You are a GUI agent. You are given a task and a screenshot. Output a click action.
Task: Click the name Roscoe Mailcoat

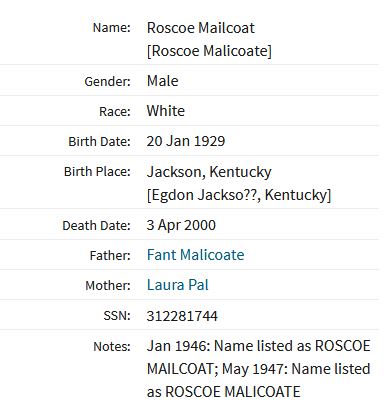(201, 28)
